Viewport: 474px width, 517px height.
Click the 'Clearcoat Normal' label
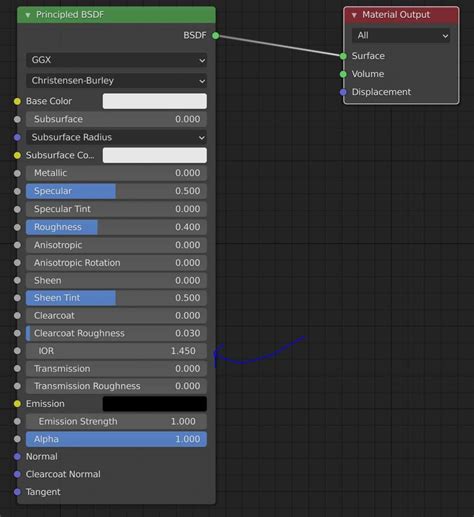tap(63, 474)
